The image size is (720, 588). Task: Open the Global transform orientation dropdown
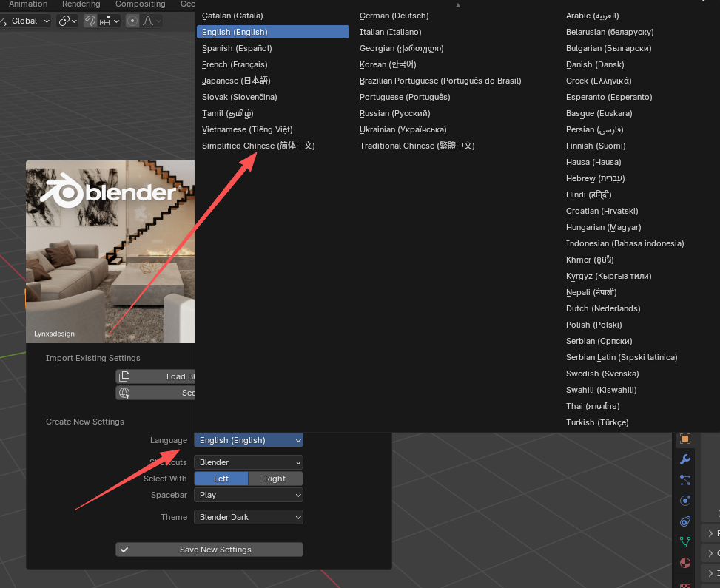click(x=25, y=21)
